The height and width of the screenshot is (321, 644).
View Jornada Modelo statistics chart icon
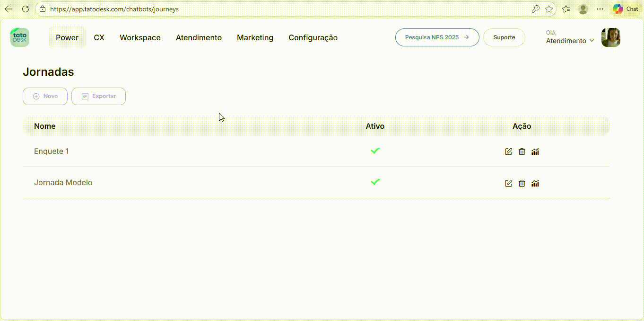[535, 183]
